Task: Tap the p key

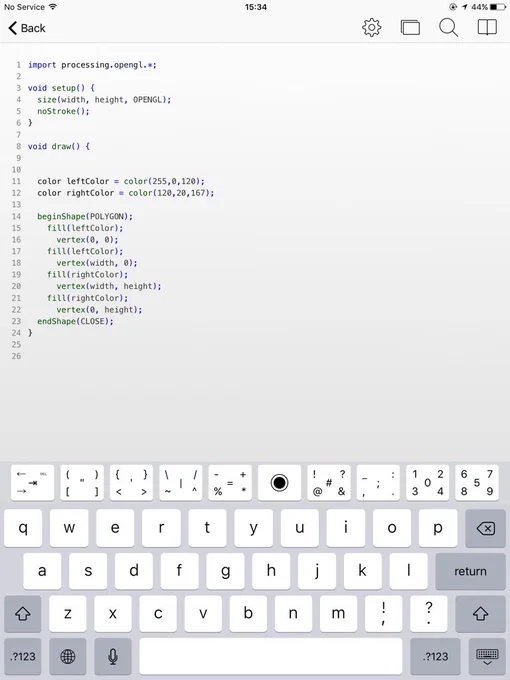Action: click(438, 528)
